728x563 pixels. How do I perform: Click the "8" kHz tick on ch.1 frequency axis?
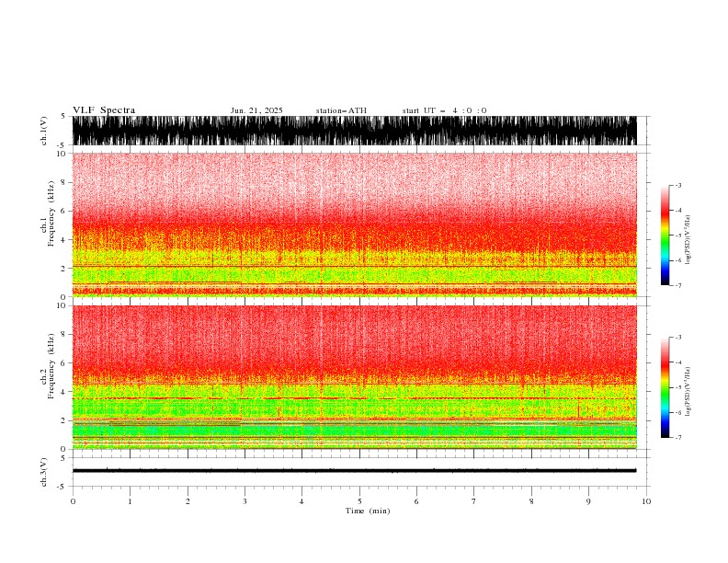[63, 182]
